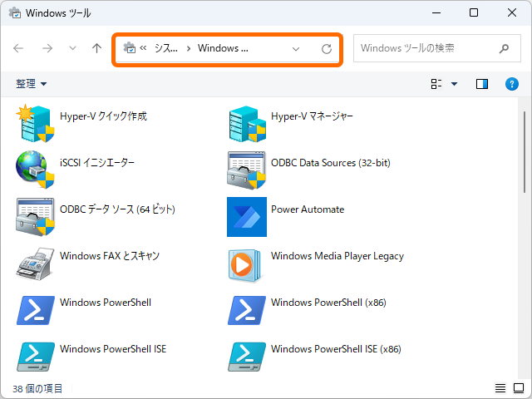Click the address bar location icon

pos(130,48)
